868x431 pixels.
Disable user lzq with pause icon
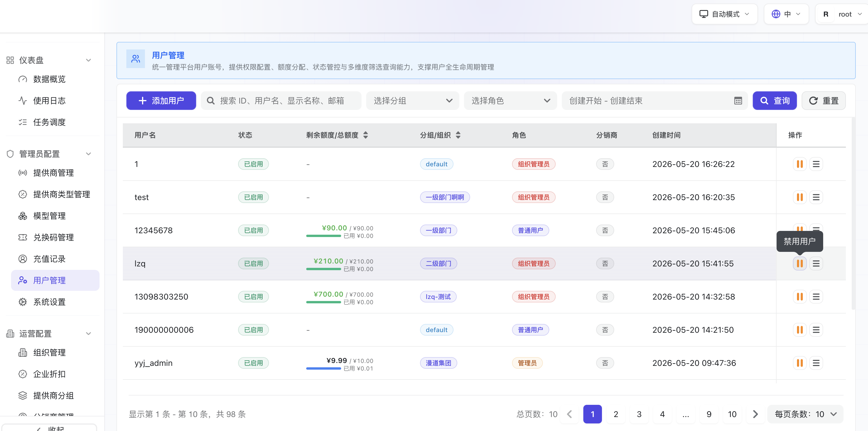click(800, 264)
